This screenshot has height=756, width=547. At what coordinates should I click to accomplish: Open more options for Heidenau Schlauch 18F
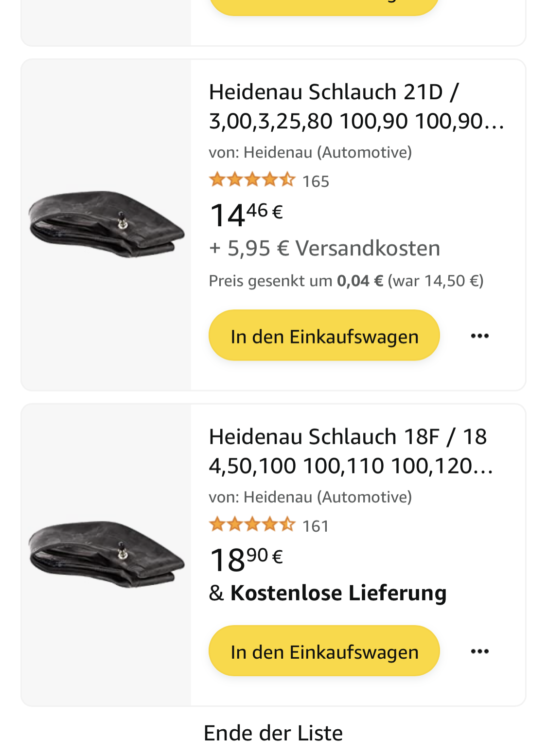(479, 651)
